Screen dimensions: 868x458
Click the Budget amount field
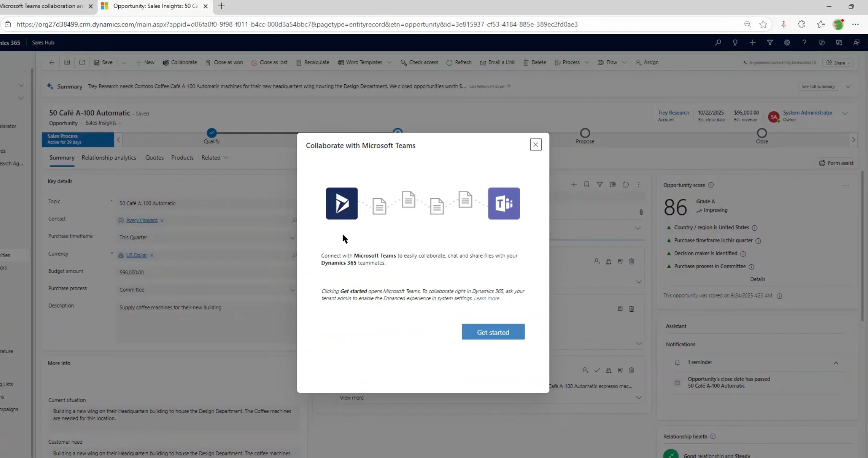206,272
